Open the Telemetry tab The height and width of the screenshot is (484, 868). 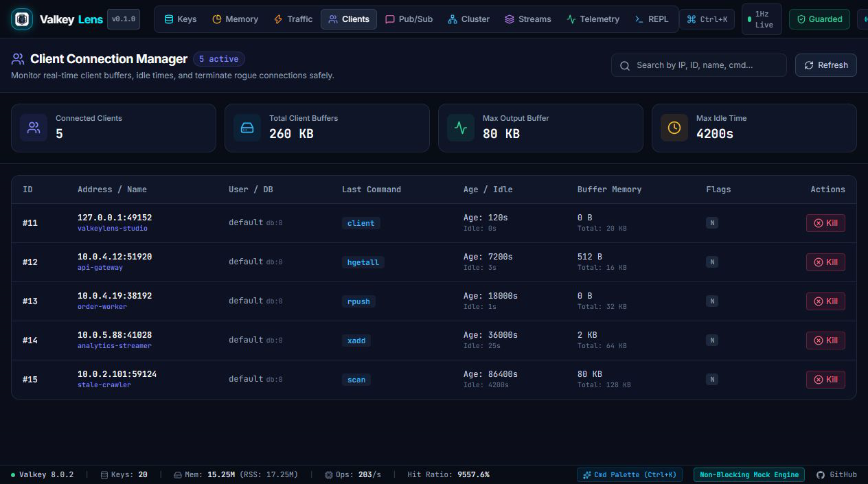(593, 19)
